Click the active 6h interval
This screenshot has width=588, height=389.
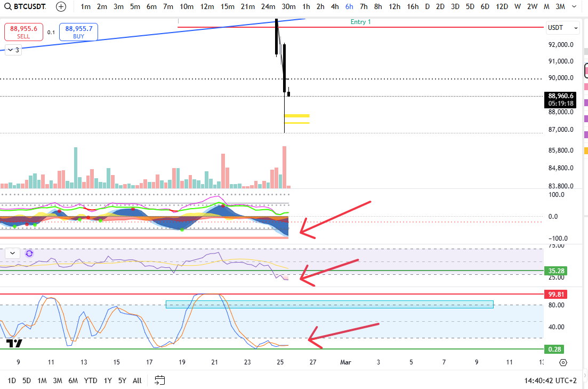[x=349, y=6]
